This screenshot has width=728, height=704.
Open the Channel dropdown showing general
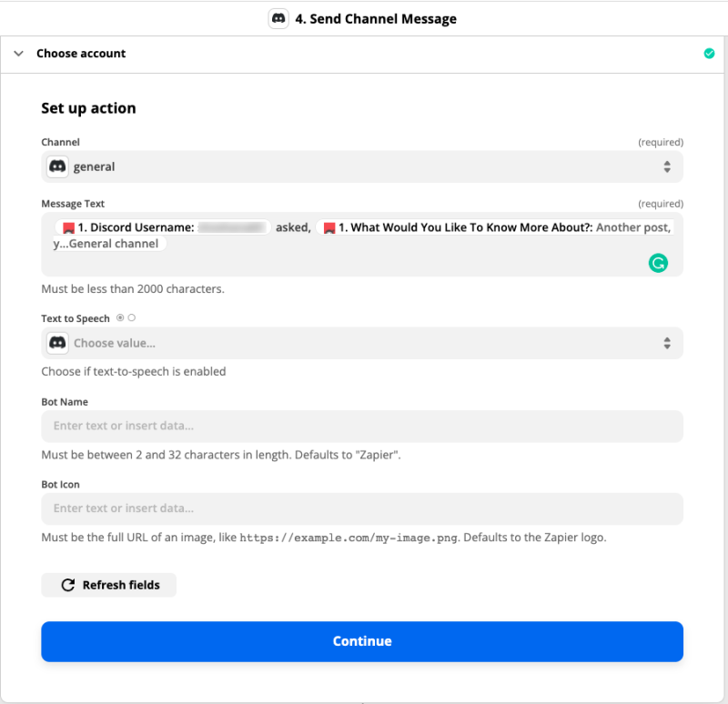click(362, 166)
